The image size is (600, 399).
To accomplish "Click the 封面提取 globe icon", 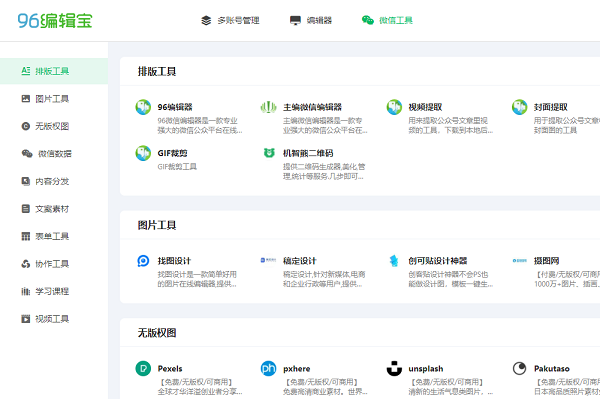I will pyautogui.click(x=520, y=107).
